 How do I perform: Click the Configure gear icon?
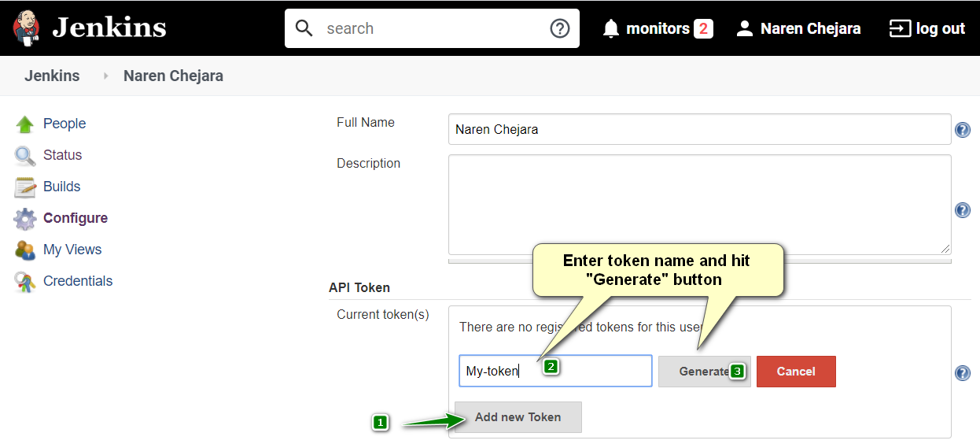tap(25, 219)
